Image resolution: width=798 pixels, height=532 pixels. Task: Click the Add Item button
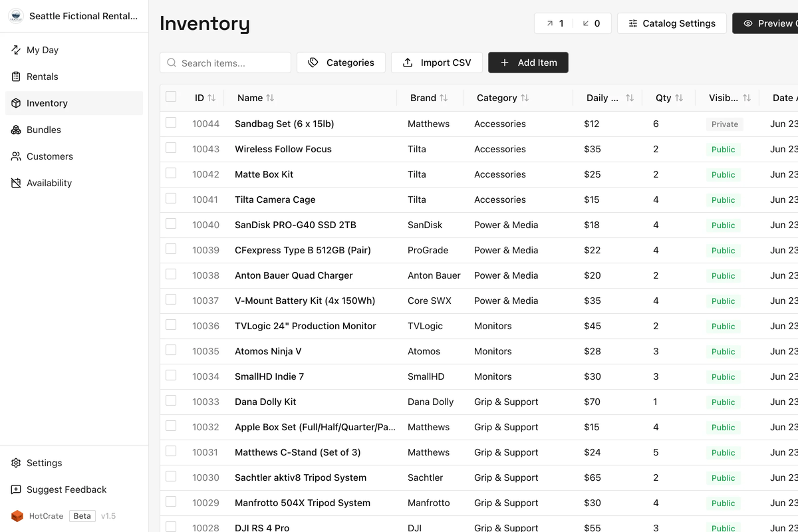point(528,63)
